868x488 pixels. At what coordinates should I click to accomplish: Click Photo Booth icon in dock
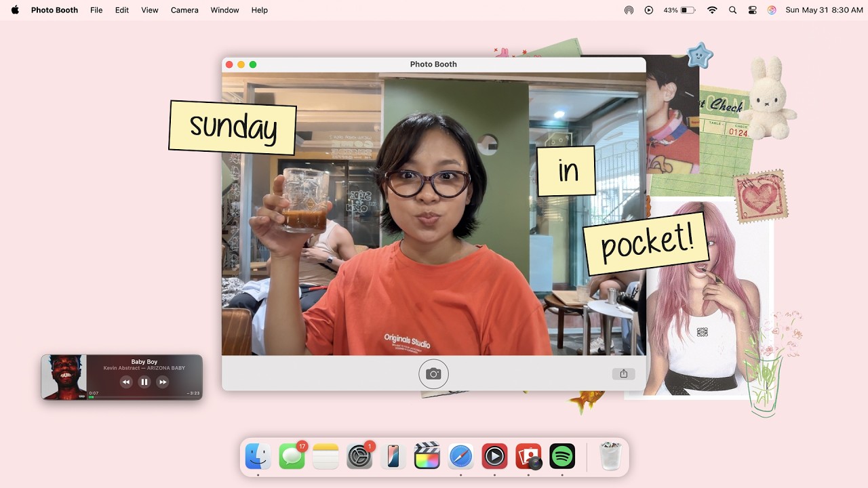[x=529, y=456]
